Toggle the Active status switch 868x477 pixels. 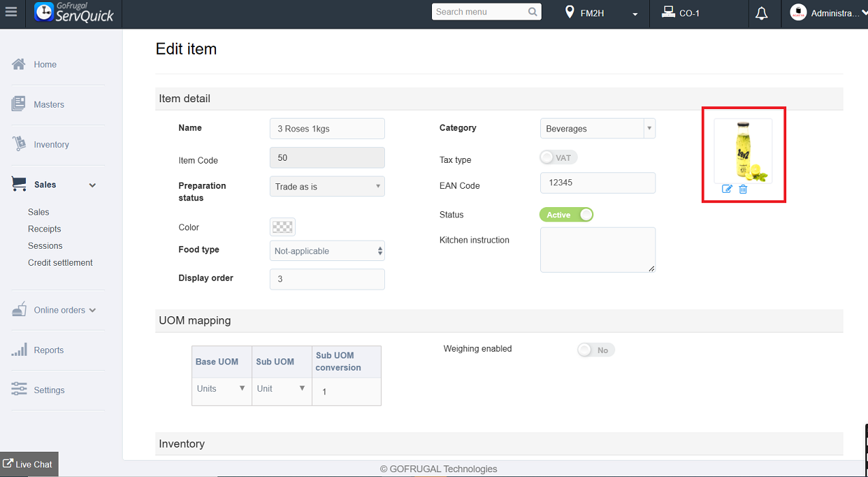tap(566, 215)
